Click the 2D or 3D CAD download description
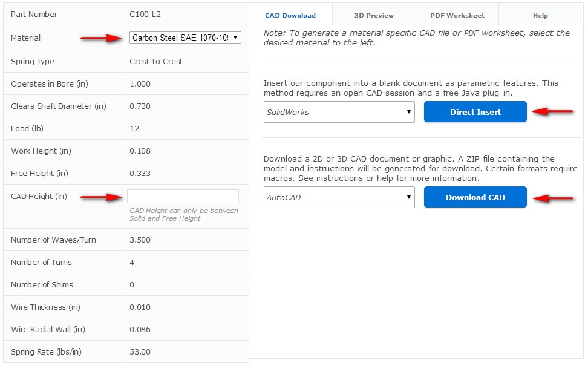Image resolution: width=588 pixels, height=366 pixels. coord(420,169)
